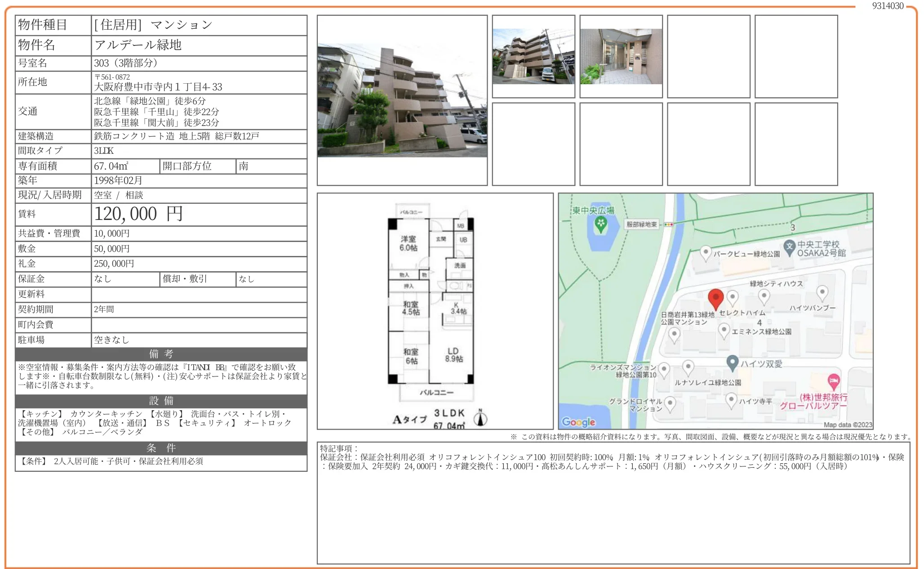Select the green 東中央広場 park marker
The width and height of the screenshot is (924, 569).
pos(601,224)
